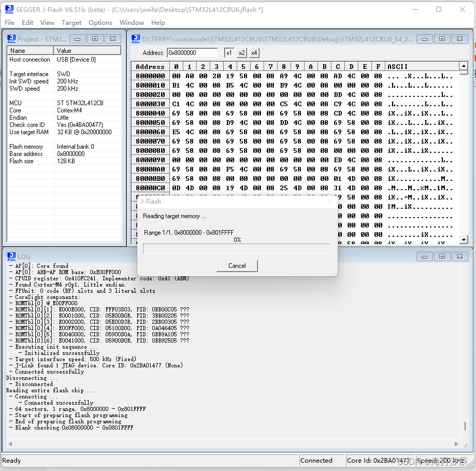The height and width of the screenshot is (471, 476).
Task: Open the Help menu
Action: (158, 23)
